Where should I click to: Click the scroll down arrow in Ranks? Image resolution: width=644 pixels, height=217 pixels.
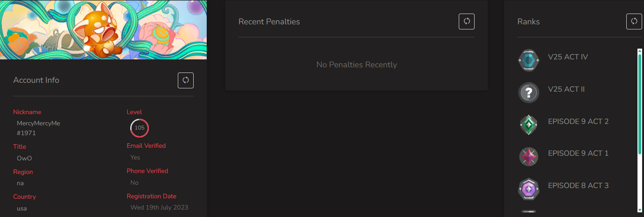pyautogui.click(x=640, y=210)
